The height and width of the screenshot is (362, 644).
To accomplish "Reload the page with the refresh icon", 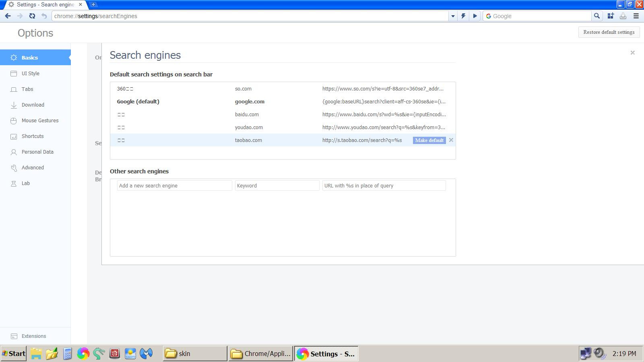I will point(32,16).
